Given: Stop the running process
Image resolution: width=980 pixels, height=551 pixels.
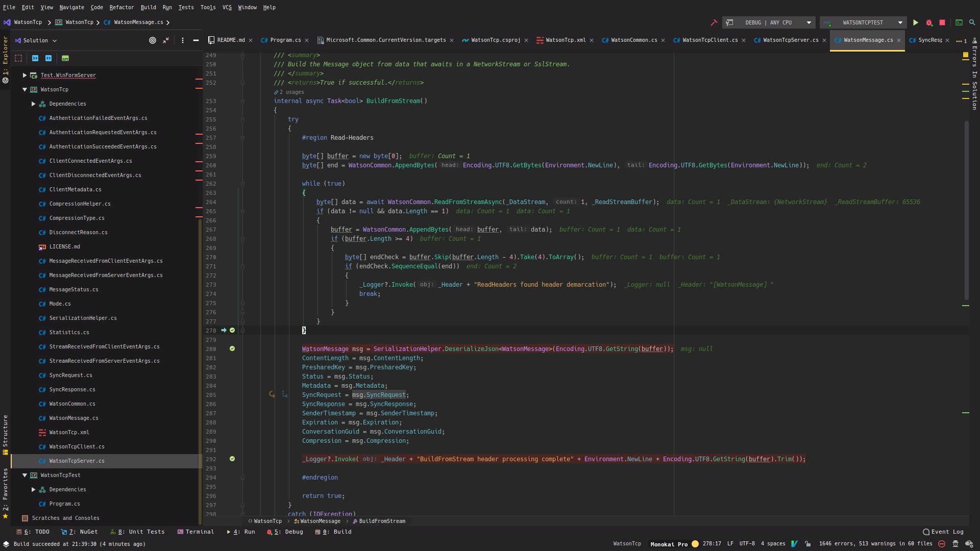Looking at the screenshot, I should click(942, 22).
